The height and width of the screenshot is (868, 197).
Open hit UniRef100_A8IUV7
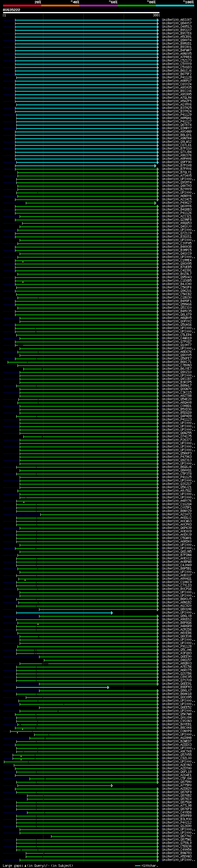click(176, 20)
